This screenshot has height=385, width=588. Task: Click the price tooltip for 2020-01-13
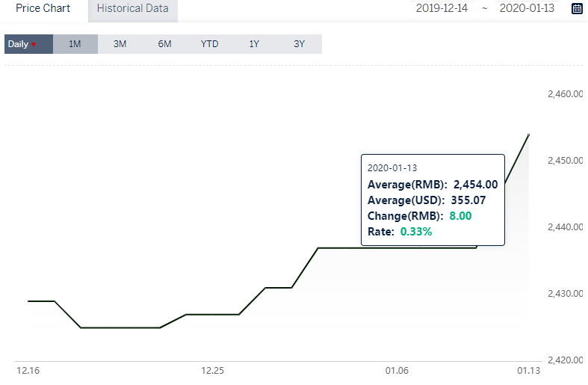click(433, 200)
